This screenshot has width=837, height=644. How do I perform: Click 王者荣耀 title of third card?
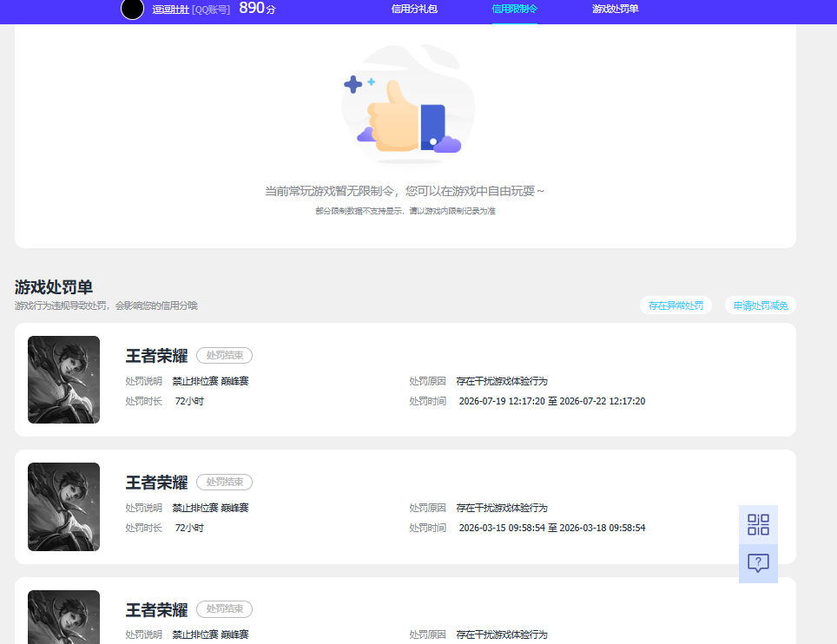(x=157, y=610)
